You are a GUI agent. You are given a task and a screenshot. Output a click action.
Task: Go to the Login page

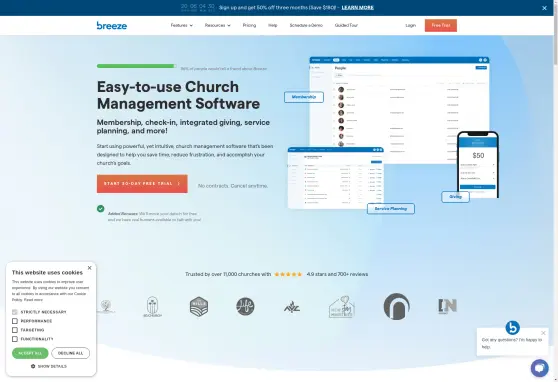410,25
